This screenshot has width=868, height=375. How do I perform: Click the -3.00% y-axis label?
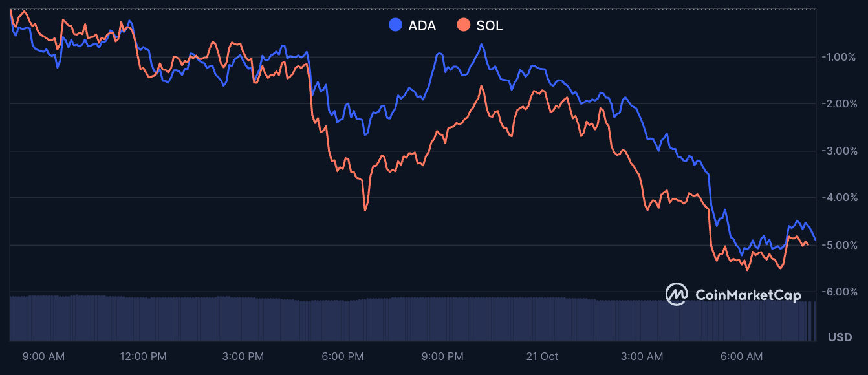click(839, 151)
